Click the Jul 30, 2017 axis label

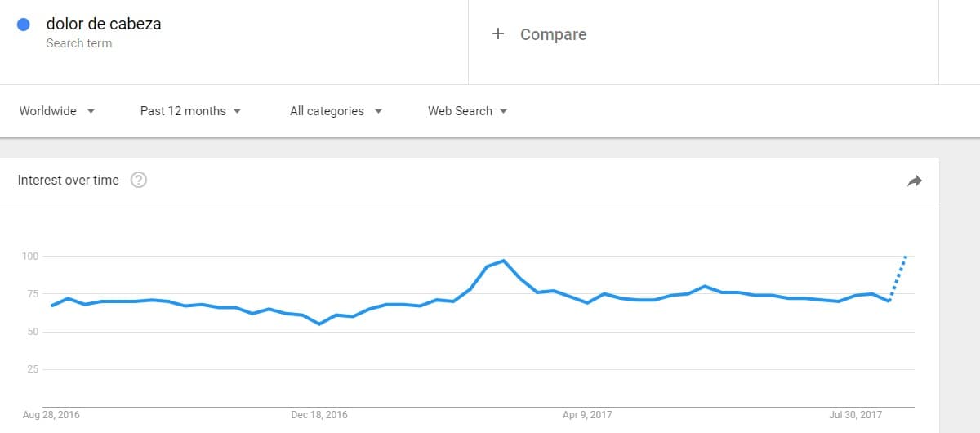click(856, 415)
